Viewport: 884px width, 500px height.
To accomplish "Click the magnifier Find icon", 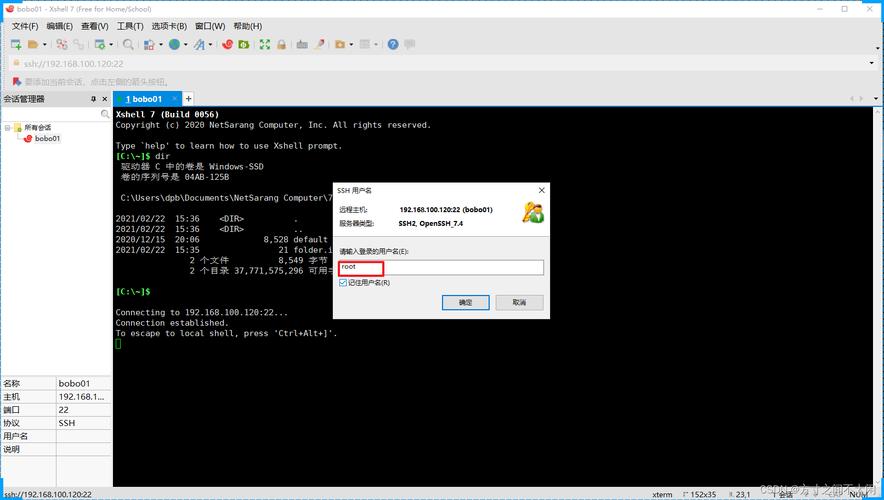I will pyautogui.click(x=129, y=44).
